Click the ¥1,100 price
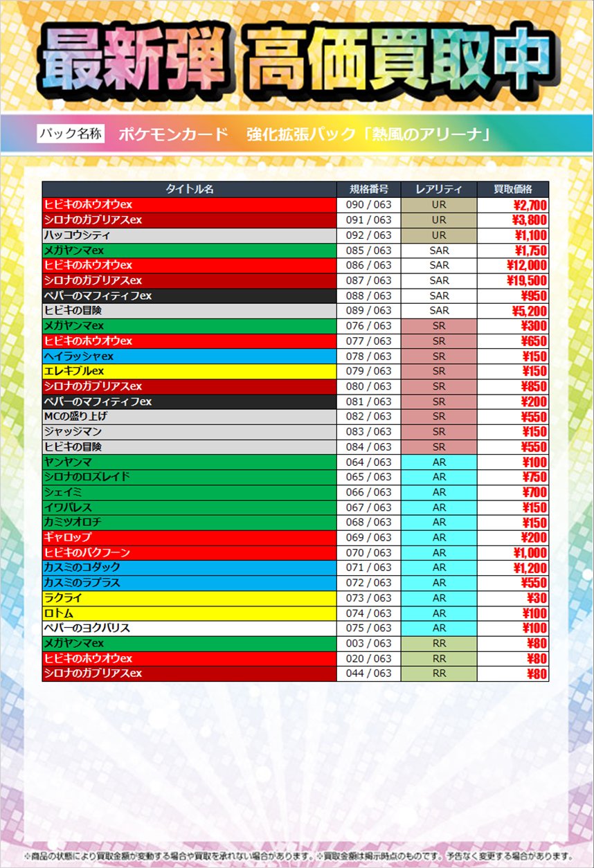Screen dimensions: 594x868 point(530,235)
